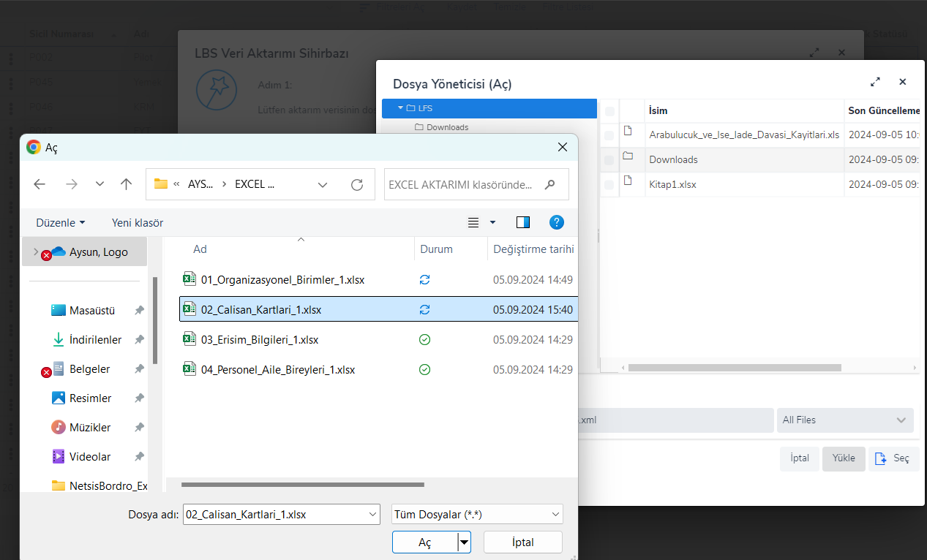
Task: Tick the Arabulucuk file checkbox
Action: 609,135
